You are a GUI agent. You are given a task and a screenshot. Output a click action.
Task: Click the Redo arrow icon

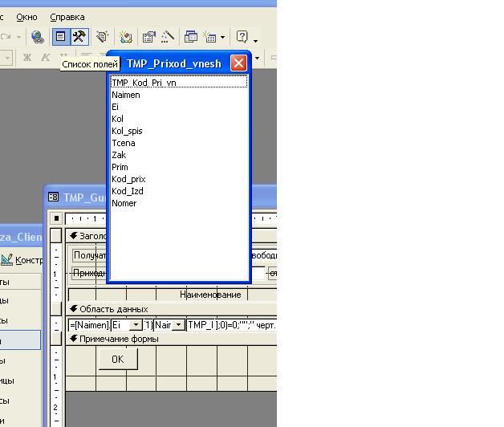tap(6, 37)
